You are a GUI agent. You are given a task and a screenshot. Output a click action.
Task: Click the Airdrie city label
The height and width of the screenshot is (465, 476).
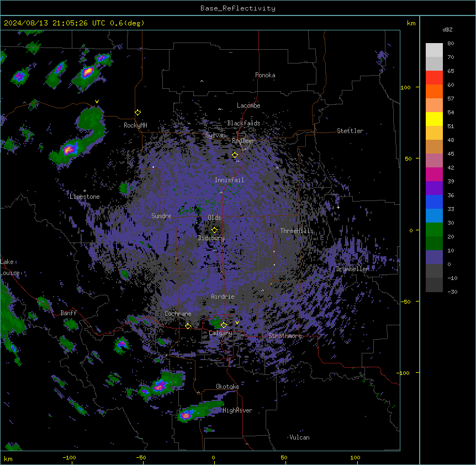[223, 297]
